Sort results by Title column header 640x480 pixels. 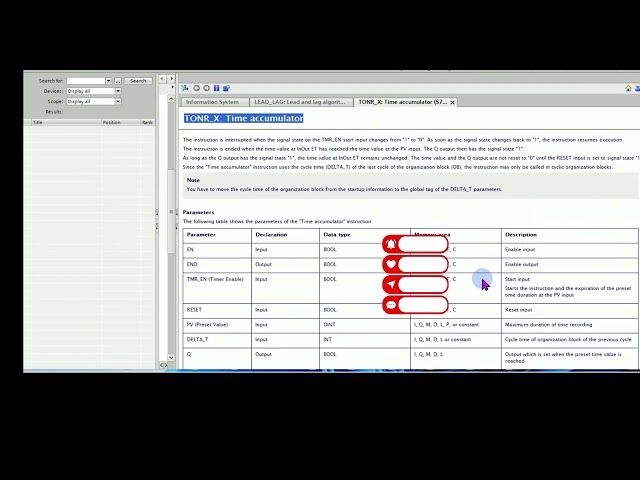point(65,122)
